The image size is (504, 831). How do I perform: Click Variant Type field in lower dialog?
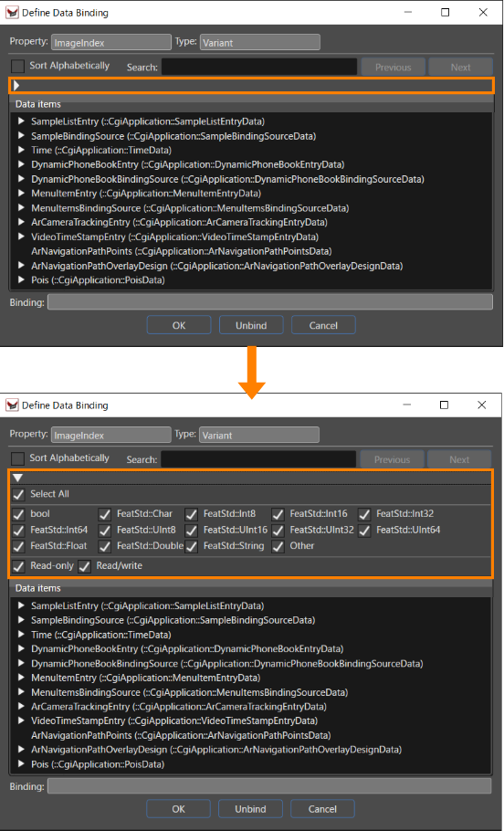259,435
